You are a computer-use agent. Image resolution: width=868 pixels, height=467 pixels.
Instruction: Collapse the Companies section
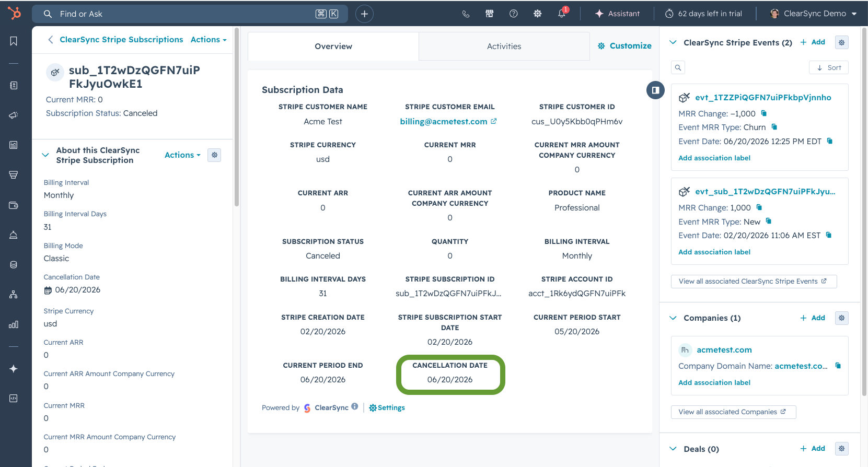pos(673,318)
